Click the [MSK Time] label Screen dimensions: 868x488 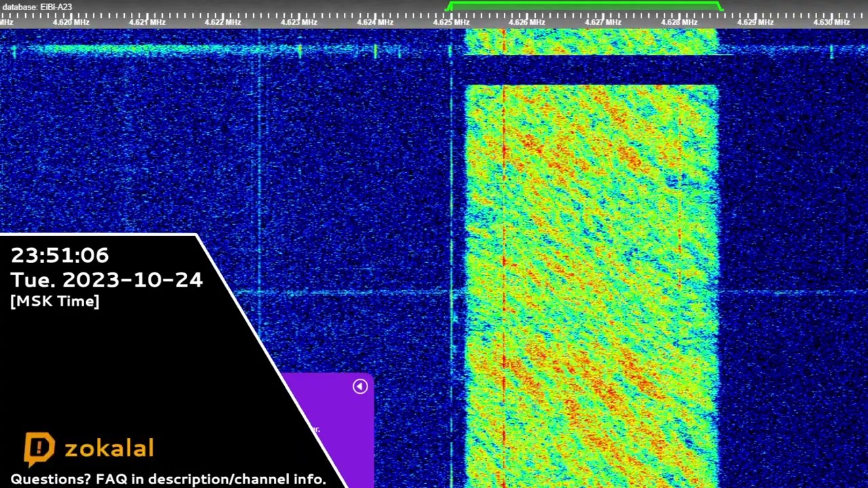tap(55, 302)
